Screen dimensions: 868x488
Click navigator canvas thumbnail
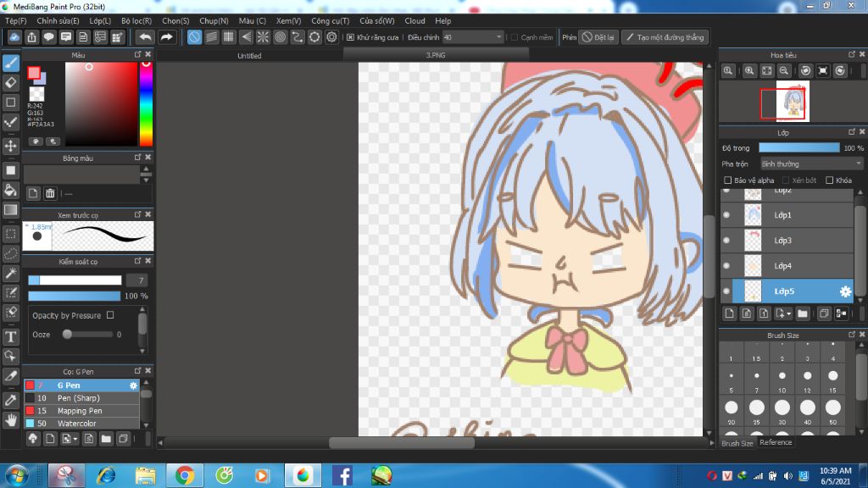click(793, 101)
